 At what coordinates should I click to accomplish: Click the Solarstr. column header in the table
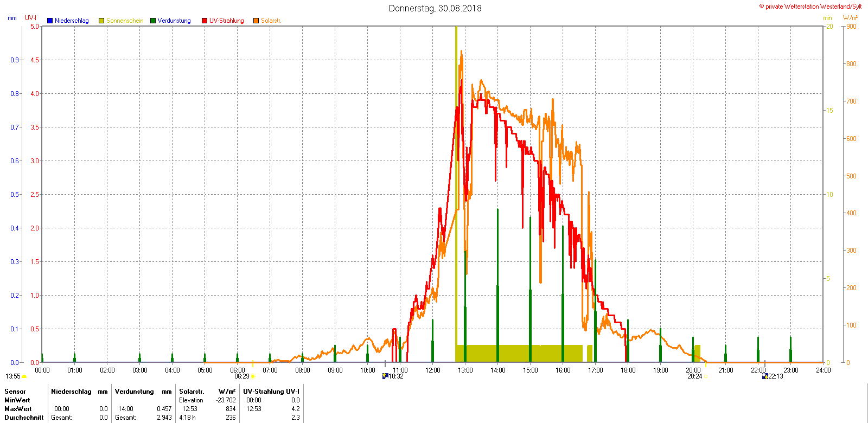click(192, 392)
